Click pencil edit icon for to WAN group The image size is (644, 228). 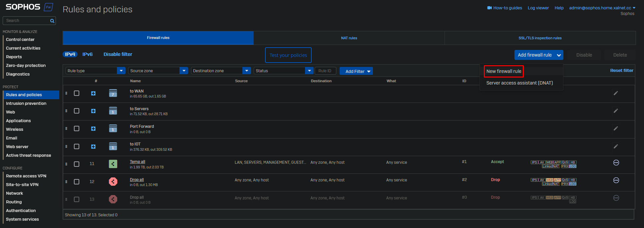616,93
